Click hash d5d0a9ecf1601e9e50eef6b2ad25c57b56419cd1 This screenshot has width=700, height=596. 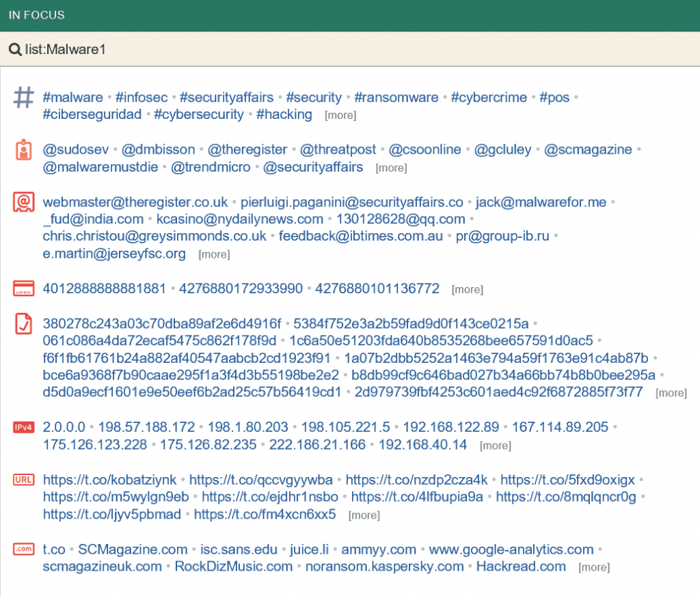click(192, 392)
